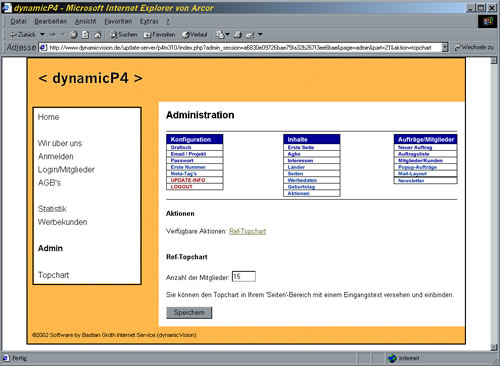Click the Speichern save button
Viewport: 500px width, 366px height.
[189, 313]
